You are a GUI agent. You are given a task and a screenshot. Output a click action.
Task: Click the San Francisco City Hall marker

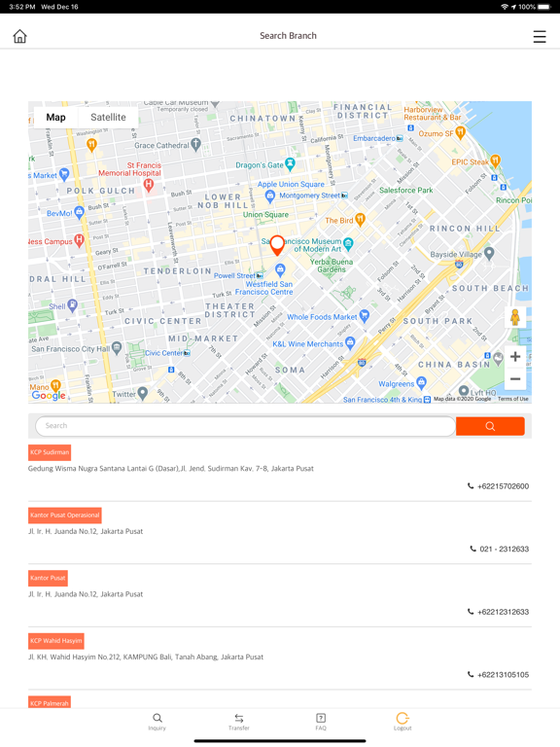[x=117, y=348]
